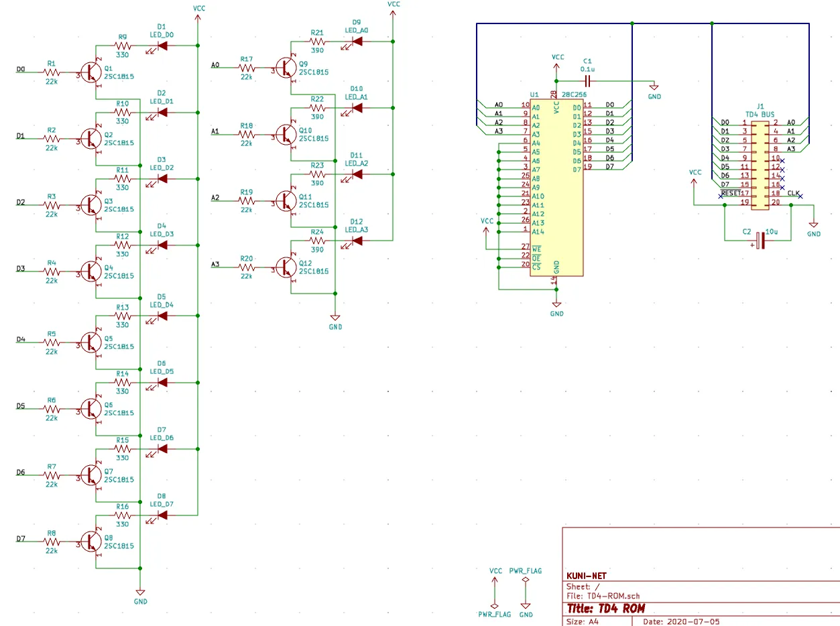
Task: Select the no-connect mark beside CLK
Action: [x=800, y=195]
